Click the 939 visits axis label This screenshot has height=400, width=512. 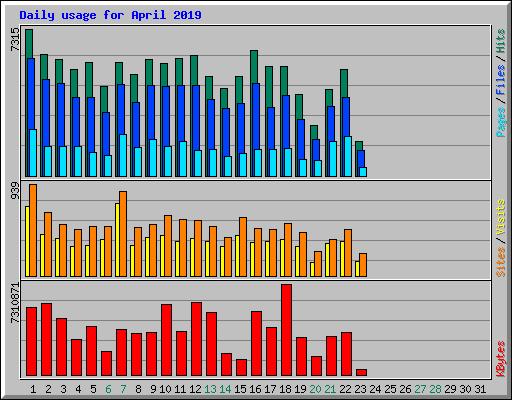(x=15, y=191)
